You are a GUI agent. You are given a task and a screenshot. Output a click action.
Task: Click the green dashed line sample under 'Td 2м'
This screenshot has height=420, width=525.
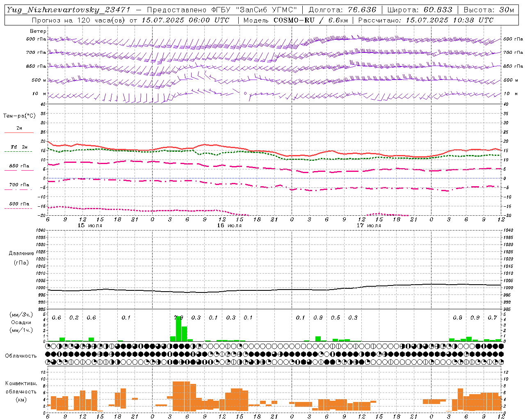pos(18,152)
